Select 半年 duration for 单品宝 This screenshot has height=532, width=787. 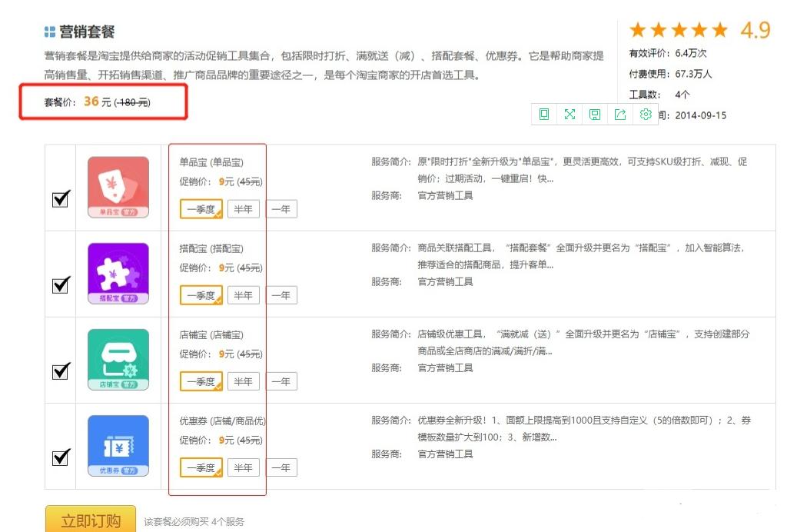coord(244,208)
